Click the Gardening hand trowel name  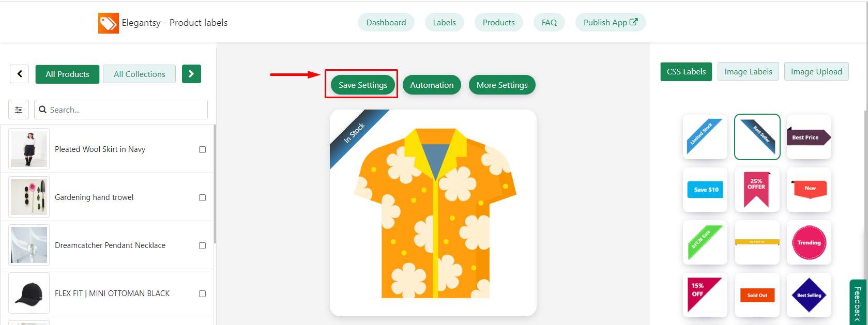[x=94, y=197]
